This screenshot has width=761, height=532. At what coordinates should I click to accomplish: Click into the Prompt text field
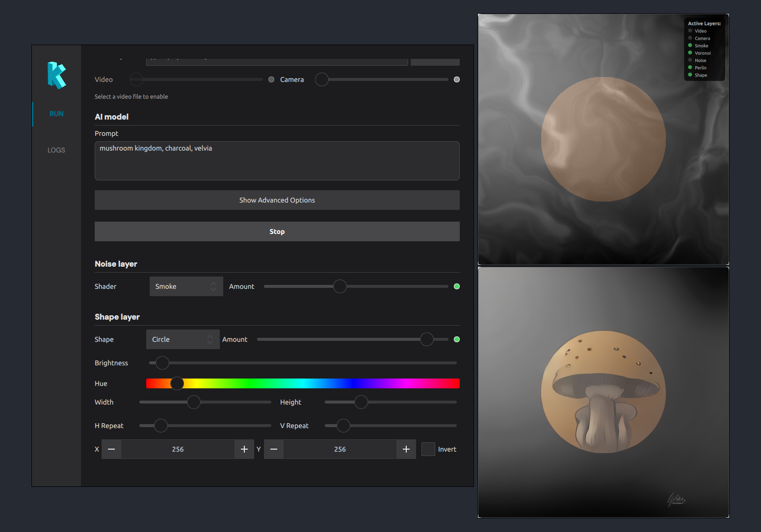pyautogui.click(x=277, y=161)
